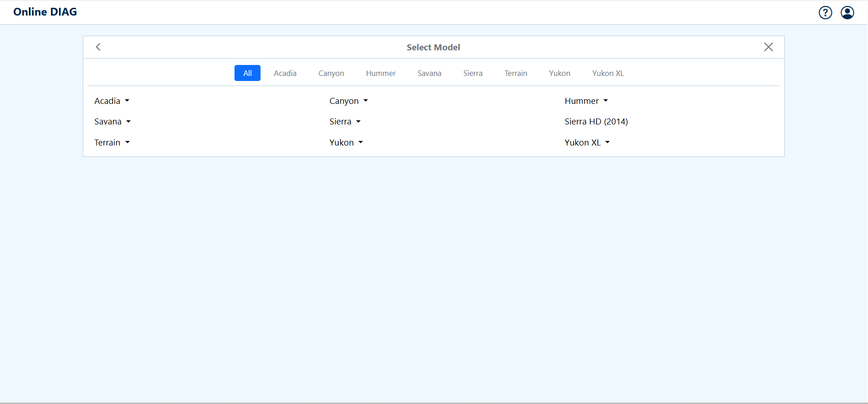Viewport: 868px width, 404px height.
Task: Select the All filter tab
Action: click(247, 73)
